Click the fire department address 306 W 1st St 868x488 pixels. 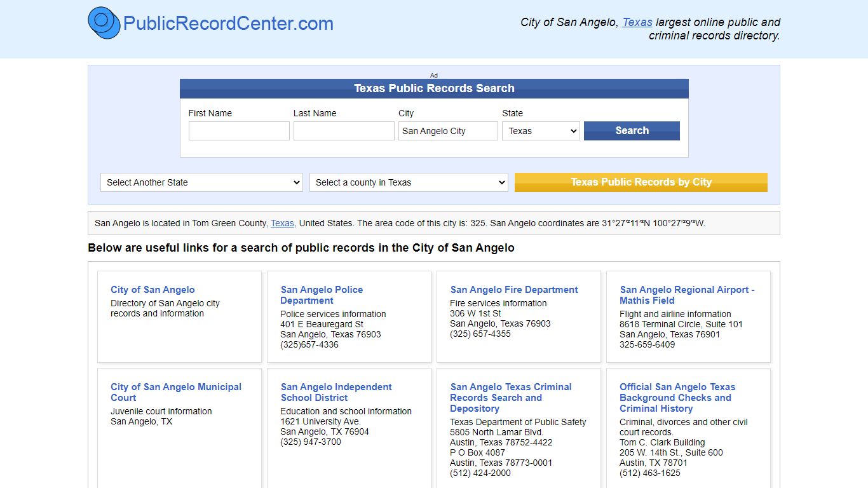coord(475,313)
